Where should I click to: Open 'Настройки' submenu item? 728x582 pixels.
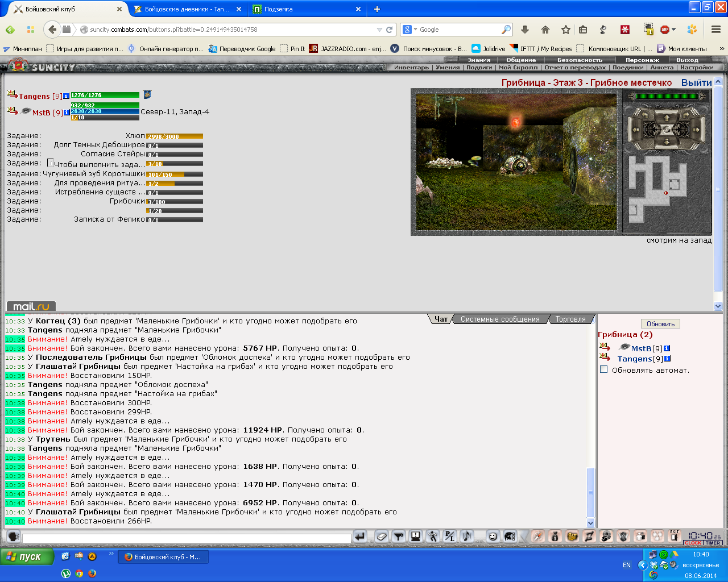(x=697, y=67)
